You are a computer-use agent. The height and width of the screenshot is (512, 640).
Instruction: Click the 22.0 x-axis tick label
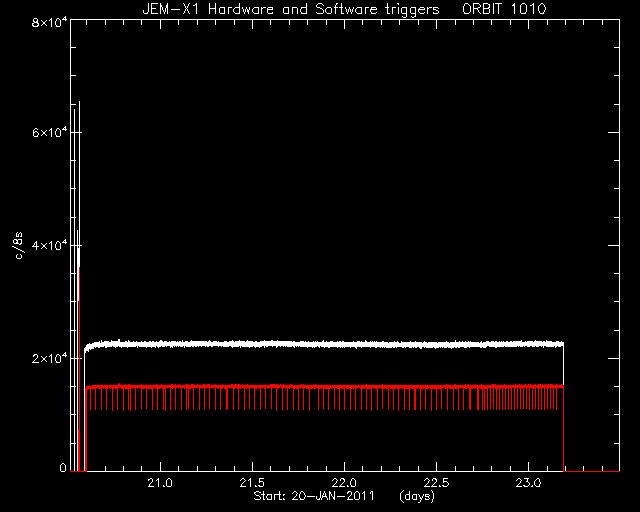344,483
